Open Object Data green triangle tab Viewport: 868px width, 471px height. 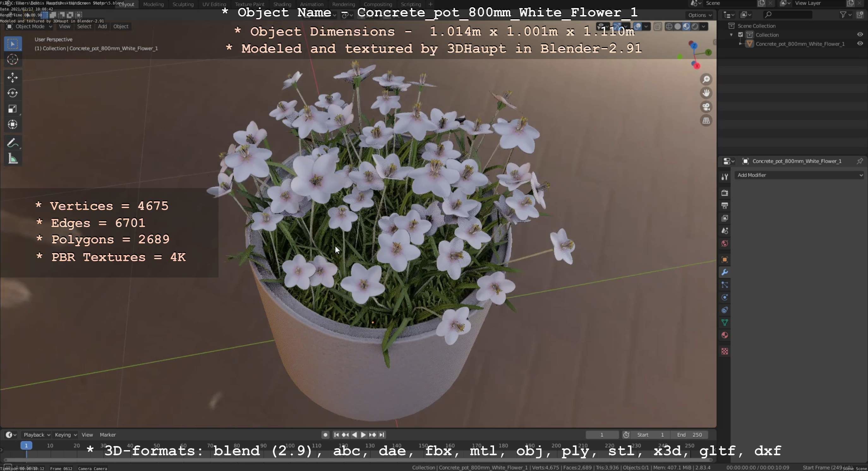click(x=725, y=323)
